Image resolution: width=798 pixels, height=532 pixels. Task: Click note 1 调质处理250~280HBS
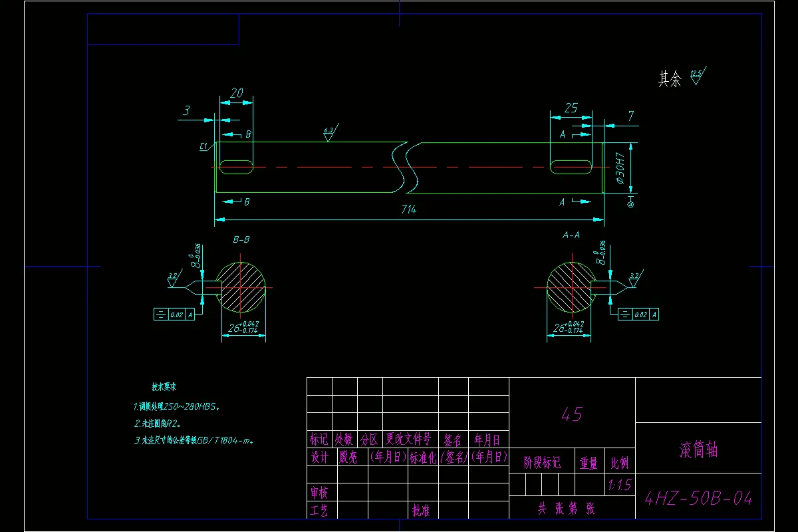[177, 406]
